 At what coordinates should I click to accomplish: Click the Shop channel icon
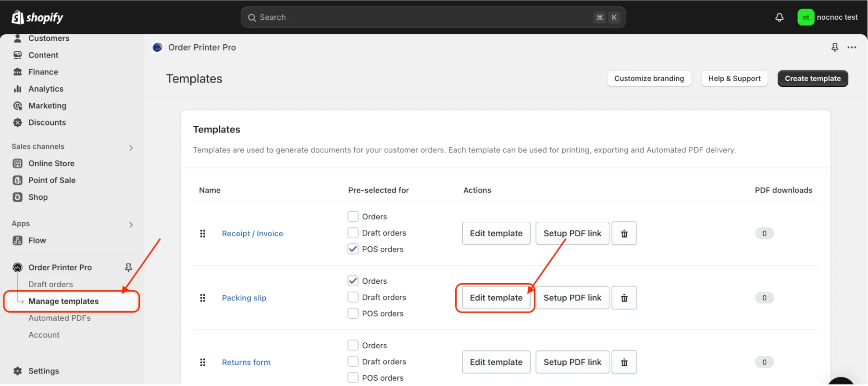click(x=18, y=197)
